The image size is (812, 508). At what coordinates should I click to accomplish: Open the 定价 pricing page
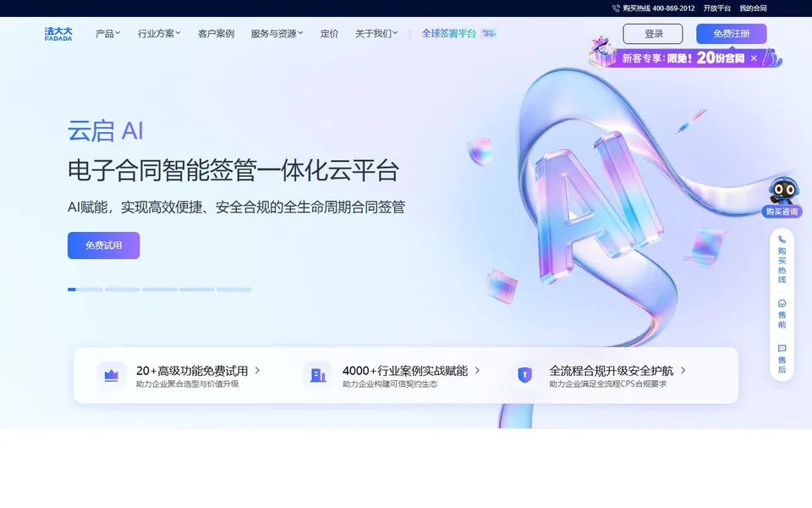tap(329, 34)
